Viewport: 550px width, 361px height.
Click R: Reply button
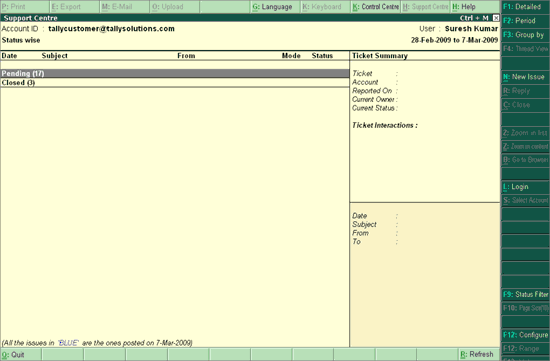525,91
